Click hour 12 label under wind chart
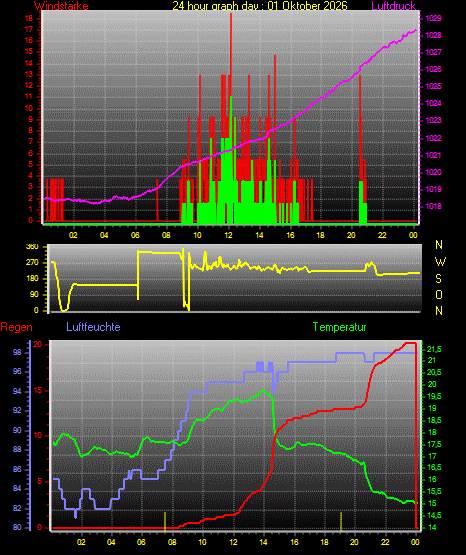 point(228,235)
